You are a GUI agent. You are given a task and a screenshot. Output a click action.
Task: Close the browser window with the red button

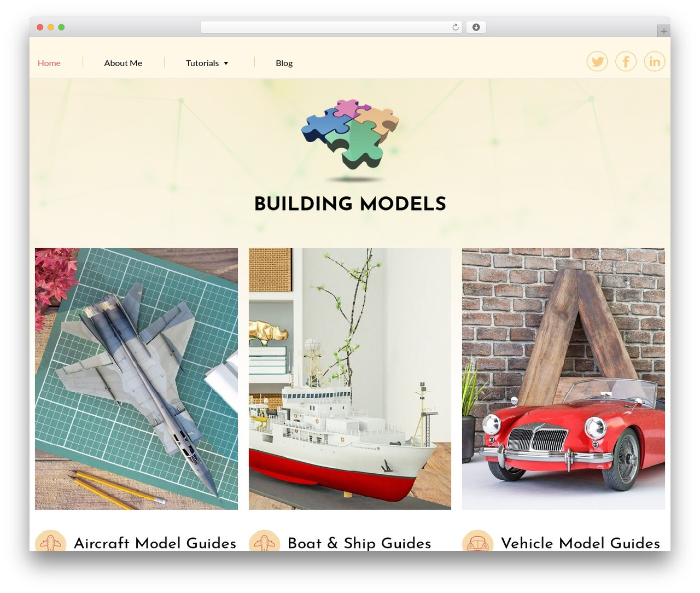coord(40,27)
